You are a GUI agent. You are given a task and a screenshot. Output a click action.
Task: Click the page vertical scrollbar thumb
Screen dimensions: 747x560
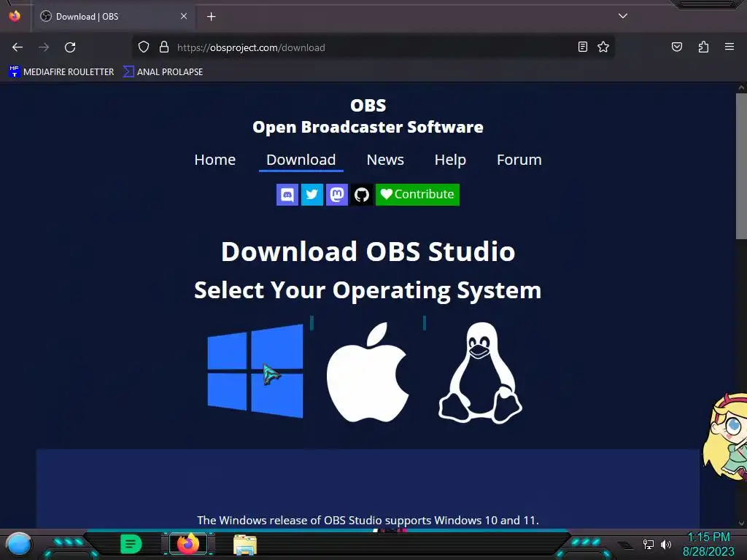click(741, 166)
